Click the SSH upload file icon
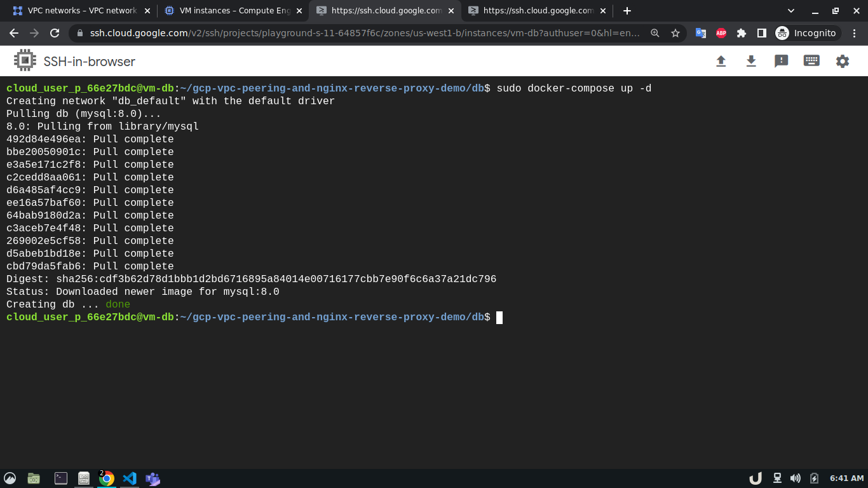 pos(721,61)
